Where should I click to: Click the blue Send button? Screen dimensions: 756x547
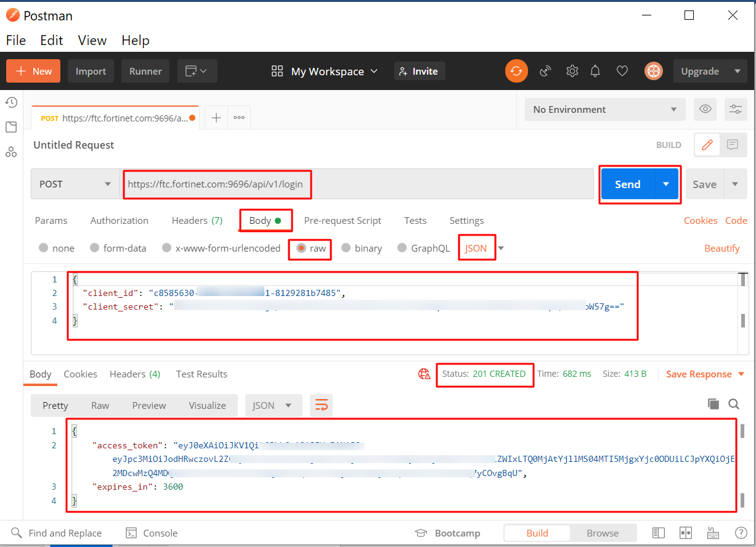[x=628, y=184]
